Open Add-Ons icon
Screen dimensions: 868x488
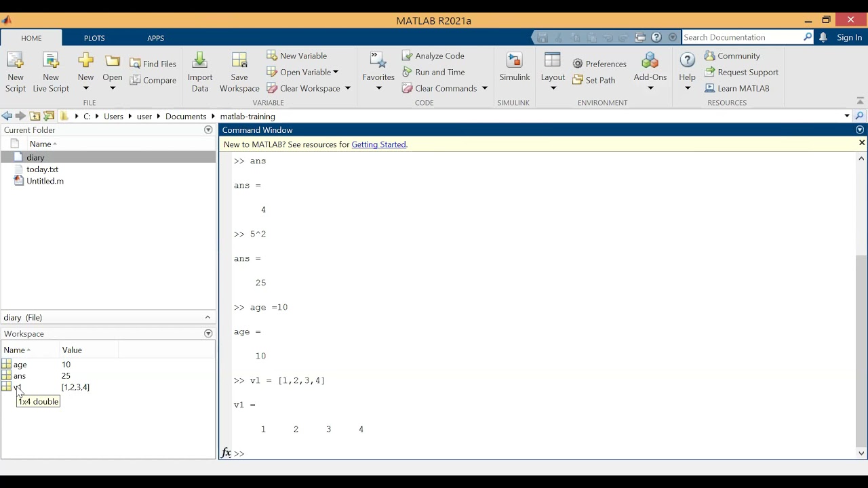pos(650,60)
